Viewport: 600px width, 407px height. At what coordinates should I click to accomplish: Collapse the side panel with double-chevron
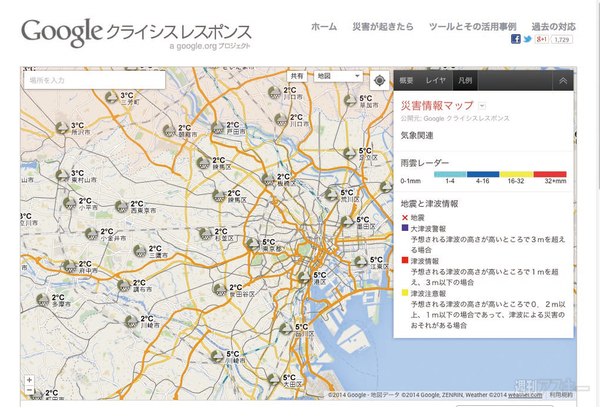coord(563,81)
